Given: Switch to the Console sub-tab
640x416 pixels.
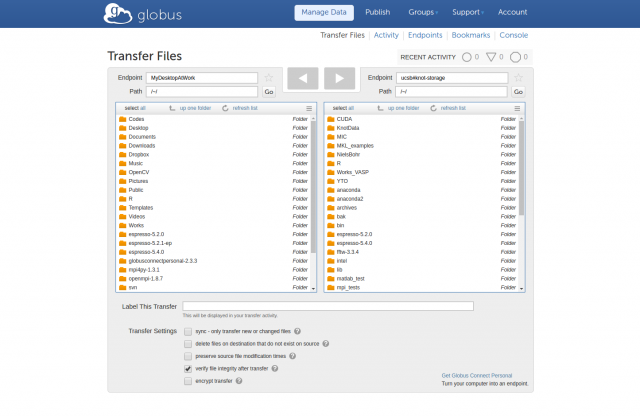Looking at the screenshot, I should [x=513, y=35].
